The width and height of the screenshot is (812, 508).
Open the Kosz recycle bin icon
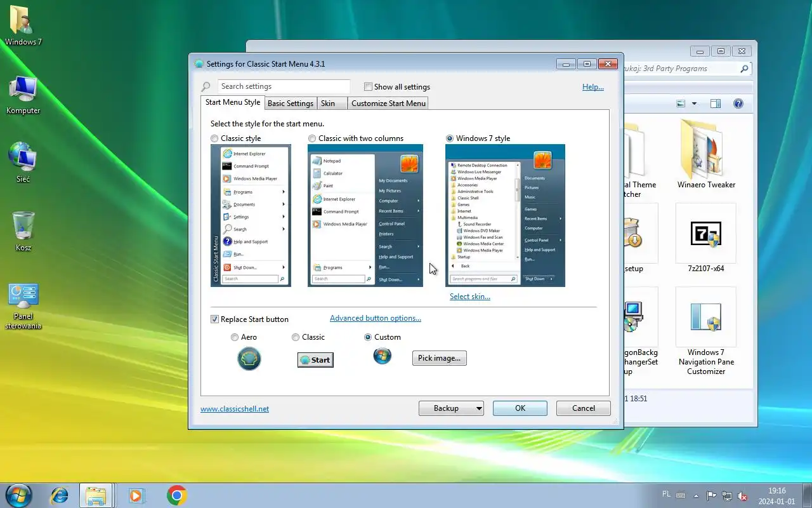tap(23, 231)
